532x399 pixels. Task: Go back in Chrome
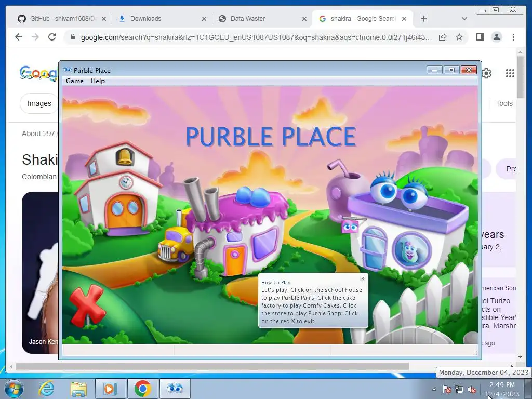(x=19, y=37)
